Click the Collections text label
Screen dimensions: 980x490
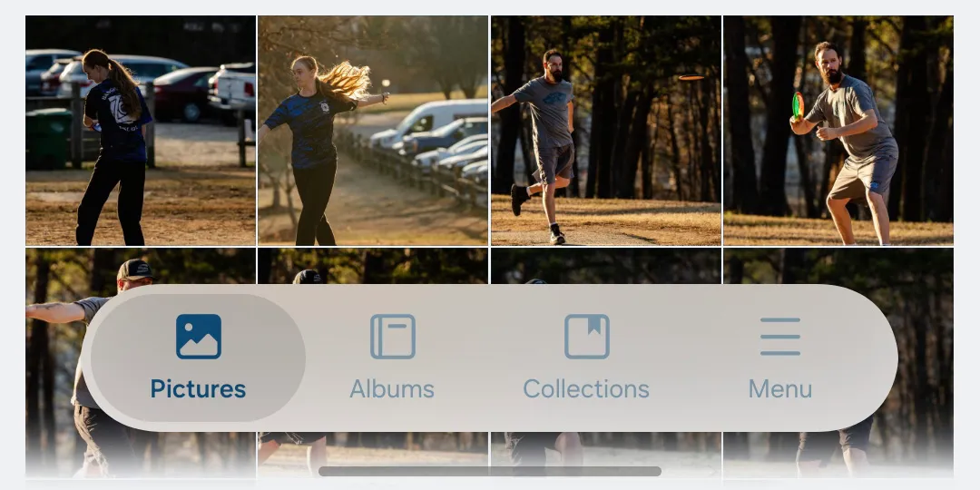pos(586,389)
